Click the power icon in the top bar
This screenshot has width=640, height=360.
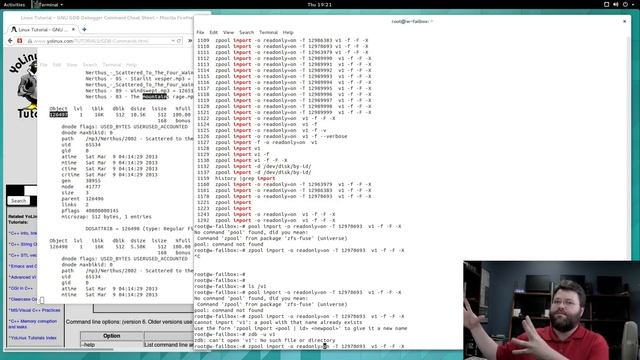click(x=625, y=4)
